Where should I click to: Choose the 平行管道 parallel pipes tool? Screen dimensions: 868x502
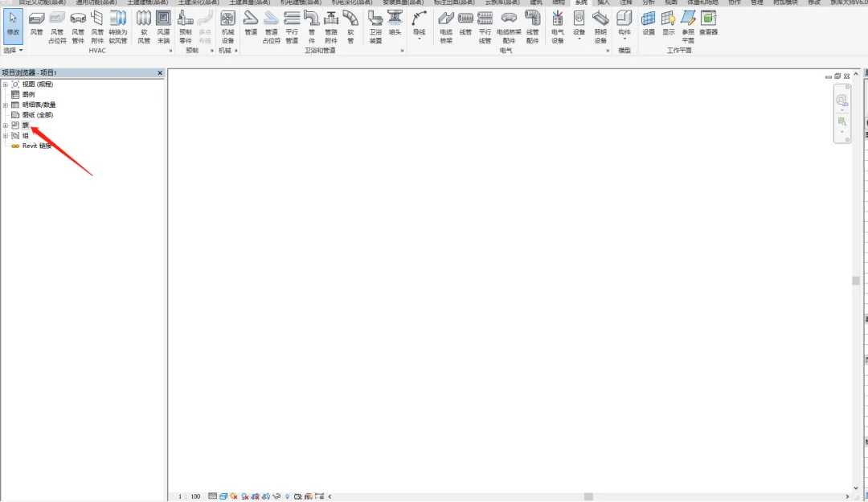(x=292, y=27)
